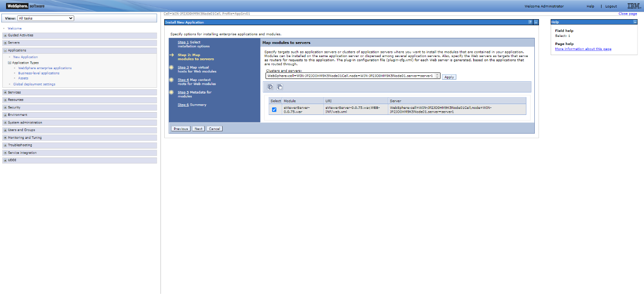Image resolution: width=644 pixels, height=306 pixels.
Task: Click the Select all items icon
Action: pos(269,87)
